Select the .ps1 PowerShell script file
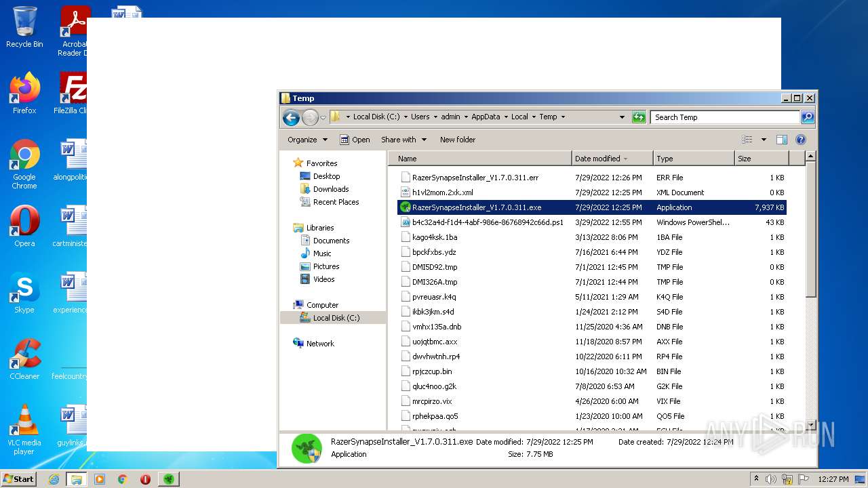Viewport: 868px width, 488px height. tap(592, 222)
